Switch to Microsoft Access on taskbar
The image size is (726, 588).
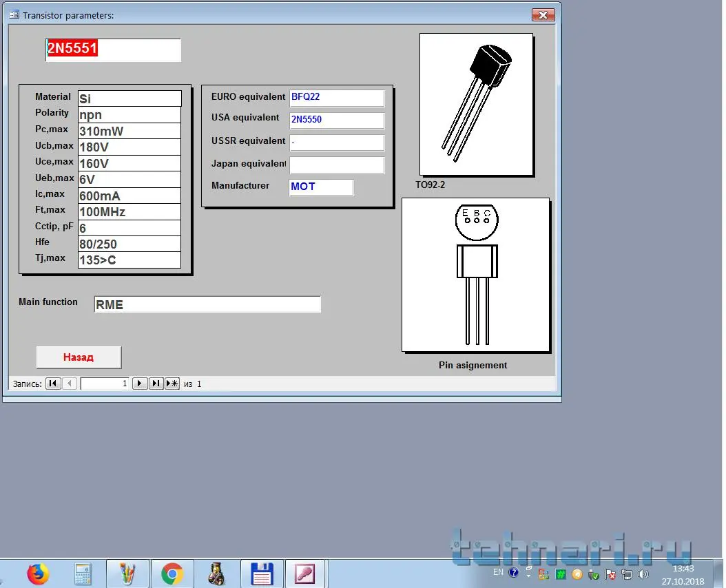click(304, 574)
